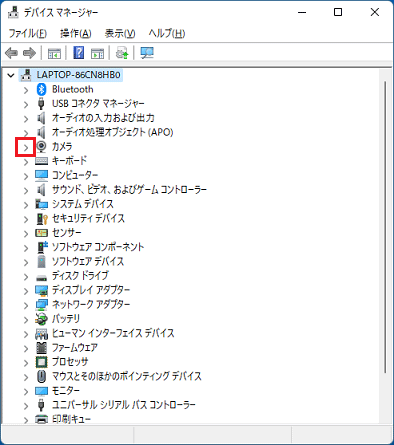Click the action pane toolbar icon beside Help
This screenshot has height=445, width=394.
98,53
